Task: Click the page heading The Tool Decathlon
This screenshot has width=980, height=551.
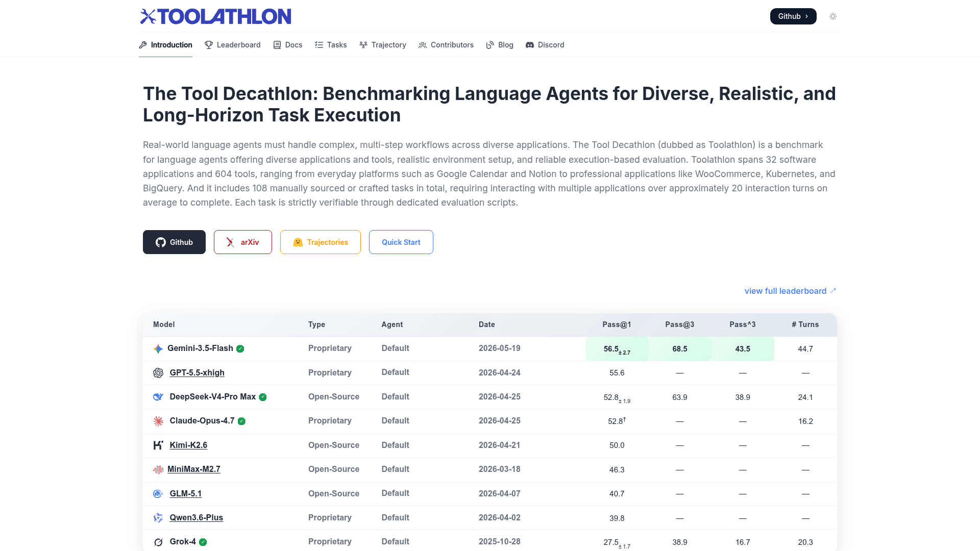Action: tap(489, 104)
